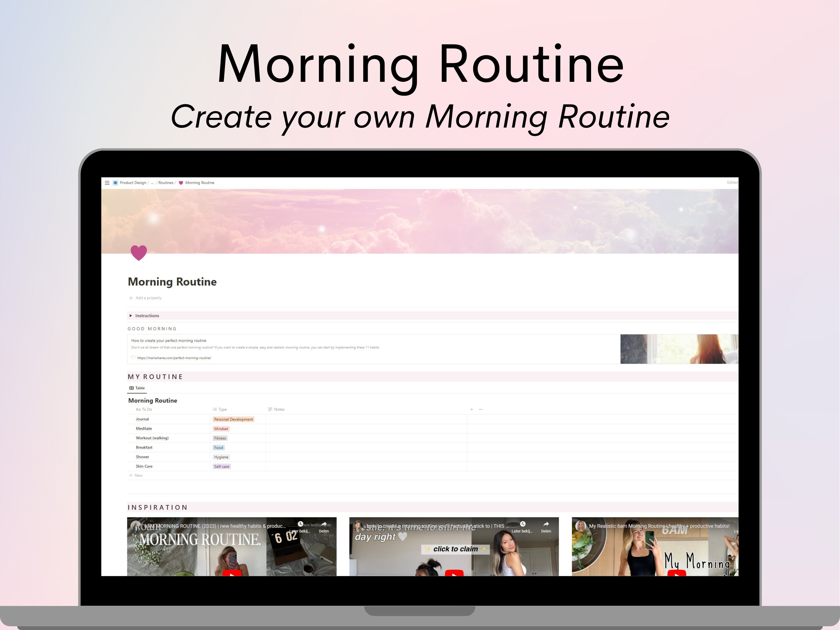840x630 pixels.
Task: Click the heart icon next to Morning Routine breadcrumb
Action: tap(181, 183)
